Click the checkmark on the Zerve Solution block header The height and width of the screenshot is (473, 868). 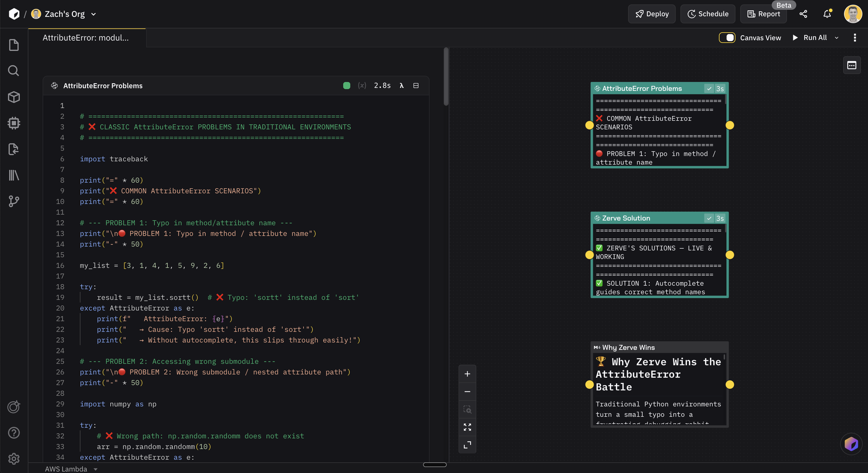click(x=710, y=218)
